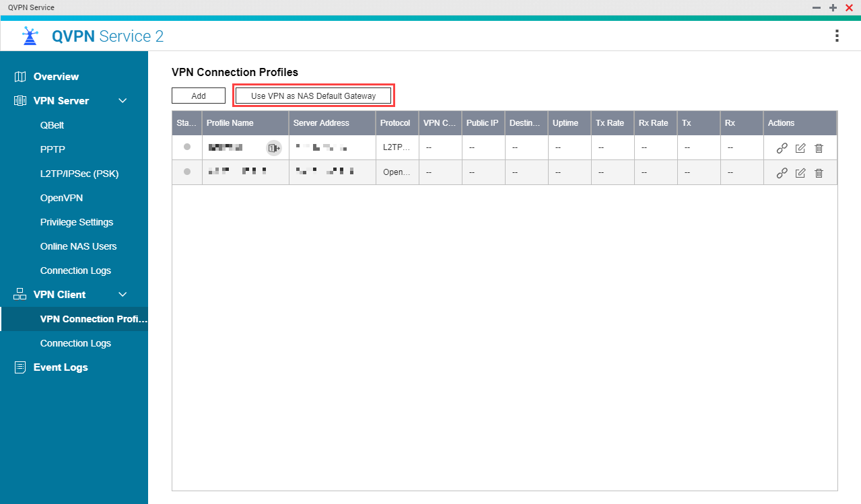
Task: Collapse the VPN Server section
Action: [123, 101]
